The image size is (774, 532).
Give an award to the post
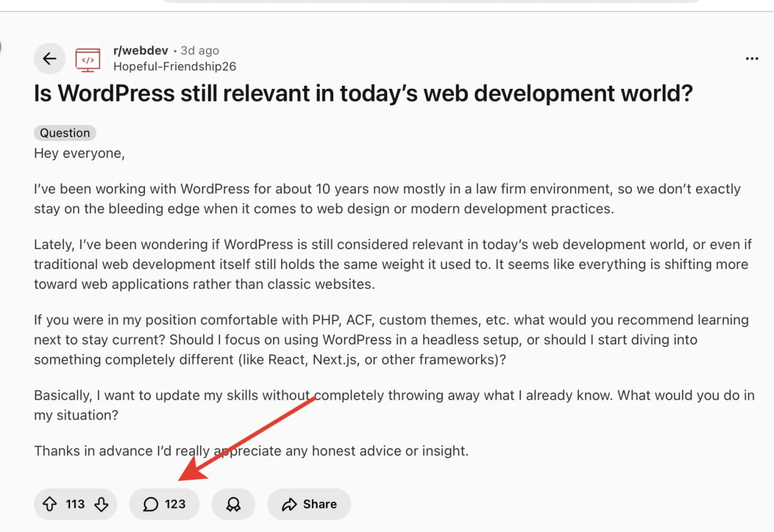coord(233,504)
